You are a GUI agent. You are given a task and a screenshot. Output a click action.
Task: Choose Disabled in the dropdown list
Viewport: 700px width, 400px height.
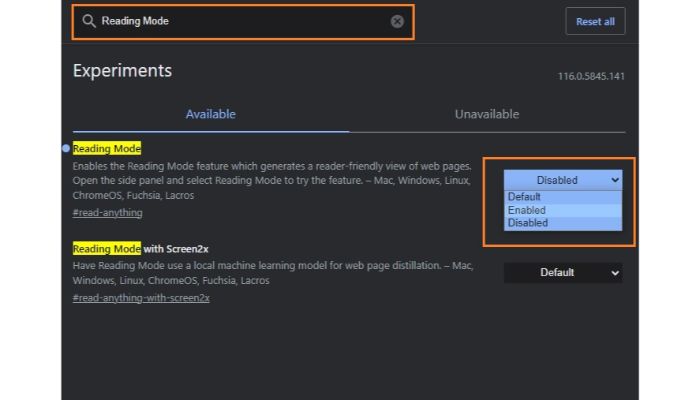point(563,223)
